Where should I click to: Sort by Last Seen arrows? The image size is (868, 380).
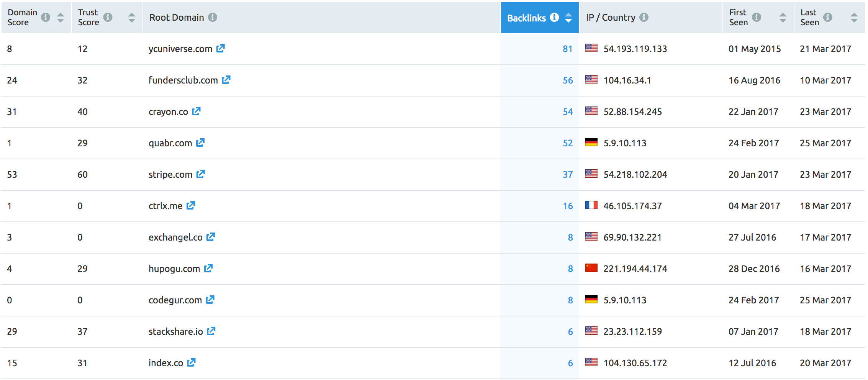tap(854, 17)
